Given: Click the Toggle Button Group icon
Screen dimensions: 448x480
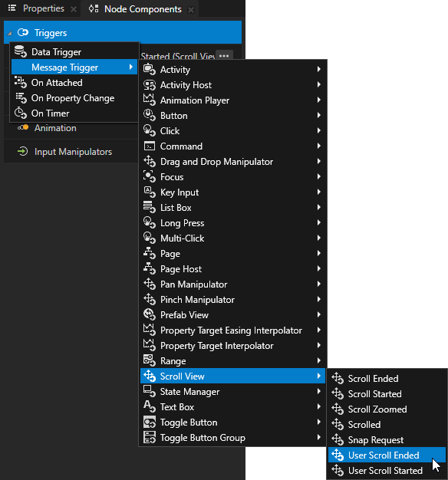Looking at the screenshot, I should click(x=150, y=438).
